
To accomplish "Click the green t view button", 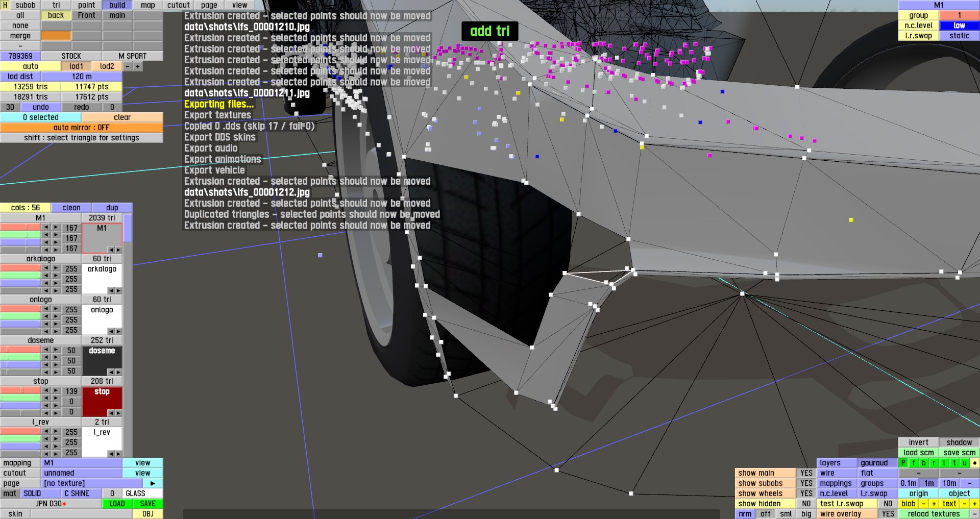I will click(x=954, y=463).
